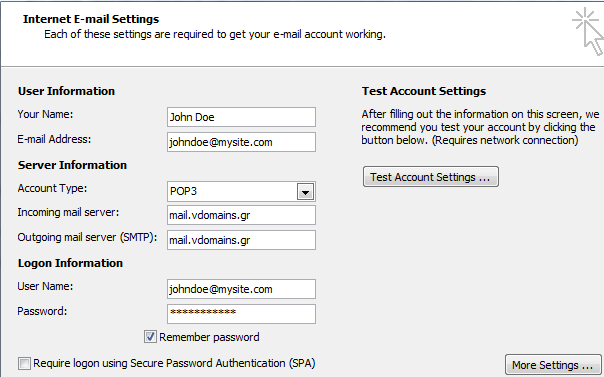Viewport: 604px width, 377px height.
Task: Click the Your Name label
Action: pyautogui.click(x=45, y=114)
